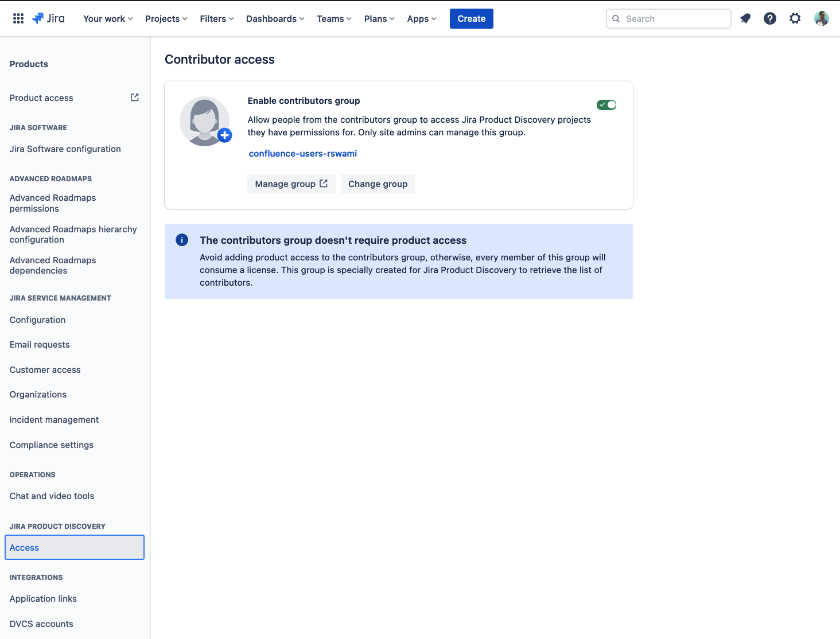
Task: Open the confluence-users-rswami group link
Action: pyautogui.click(x=303, y=153)
